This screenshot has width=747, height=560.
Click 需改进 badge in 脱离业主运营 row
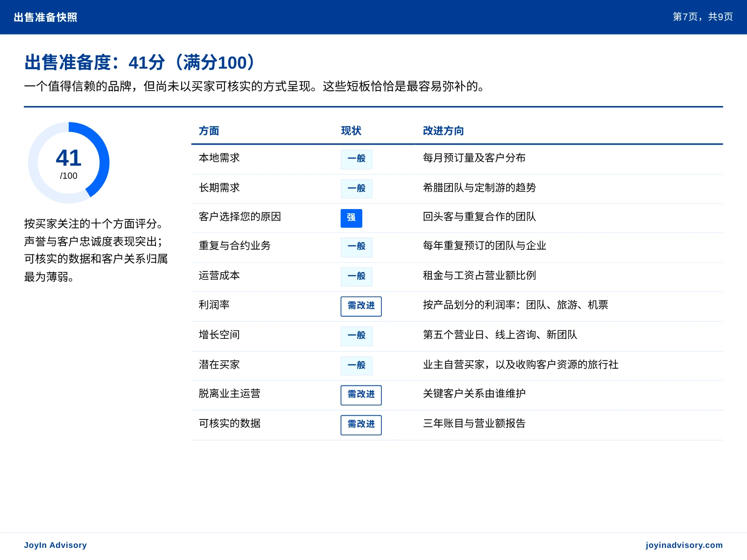point(361,395)
